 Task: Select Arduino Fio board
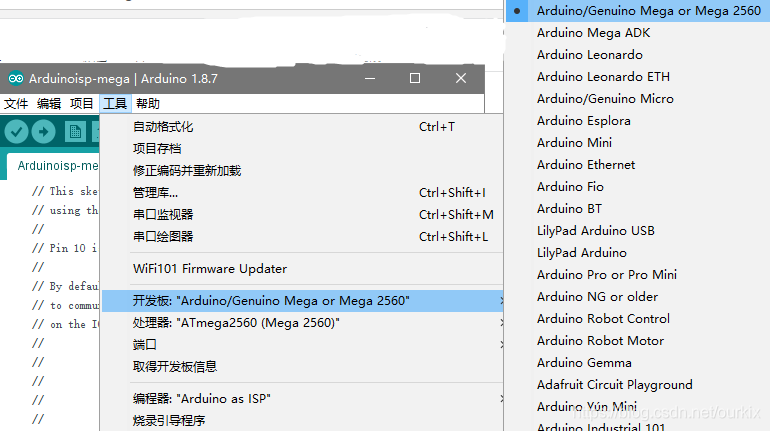(x=638, y=187)
